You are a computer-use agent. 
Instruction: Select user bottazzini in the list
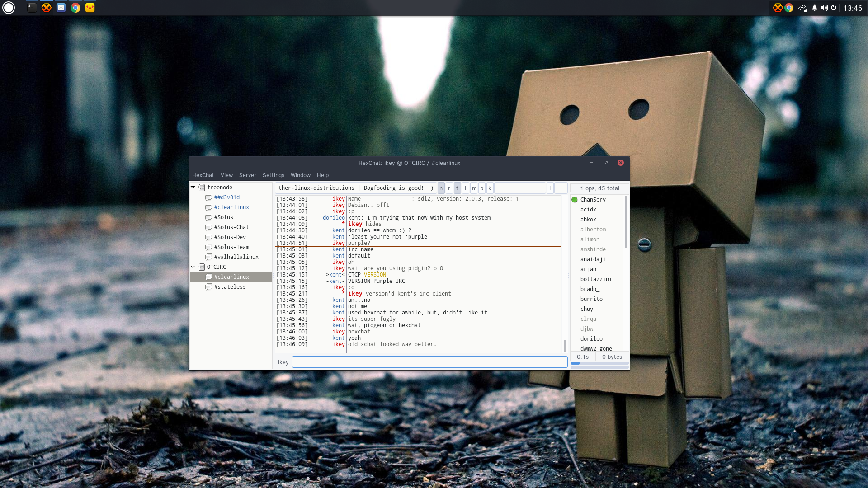coord(597,279)
